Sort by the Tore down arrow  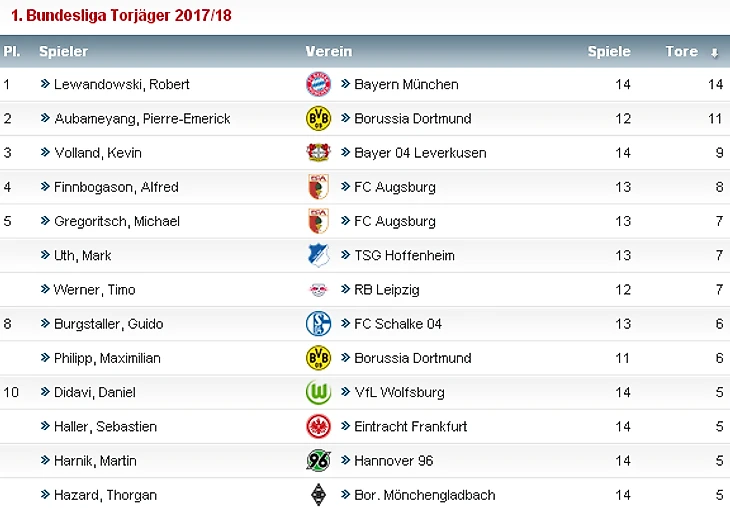tap(714, 53)
